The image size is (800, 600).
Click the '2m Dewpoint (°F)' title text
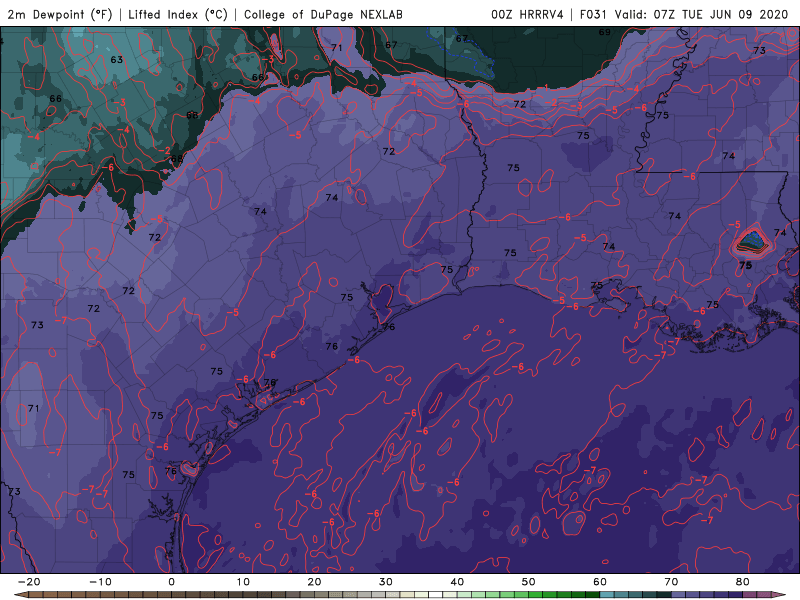coord(60,14)
